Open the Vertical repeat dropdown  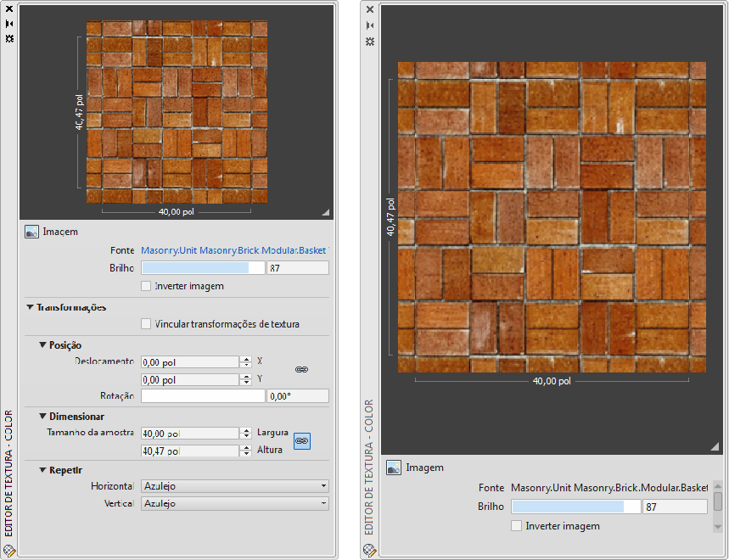pos(234,504)
